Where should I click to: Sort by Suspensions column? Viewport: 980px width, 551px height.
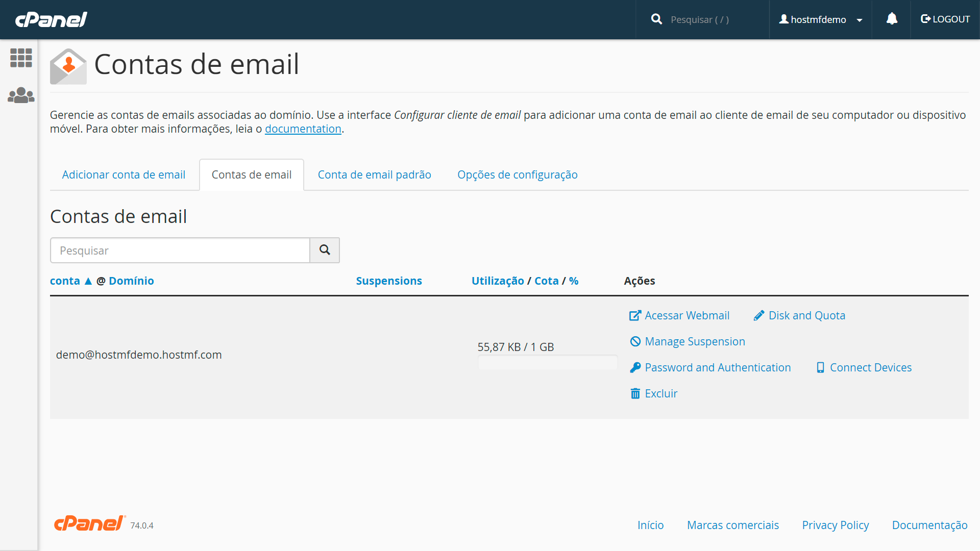point(389,281)
